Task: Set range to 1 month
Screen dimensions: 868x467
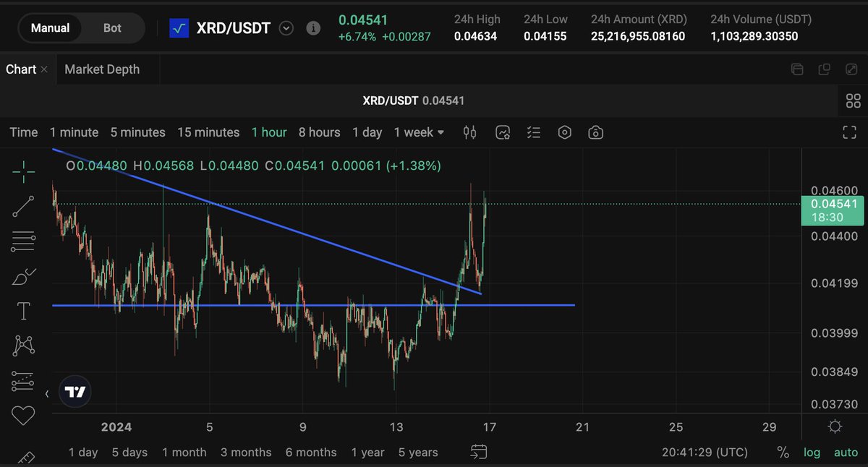Action: (184, 453)
